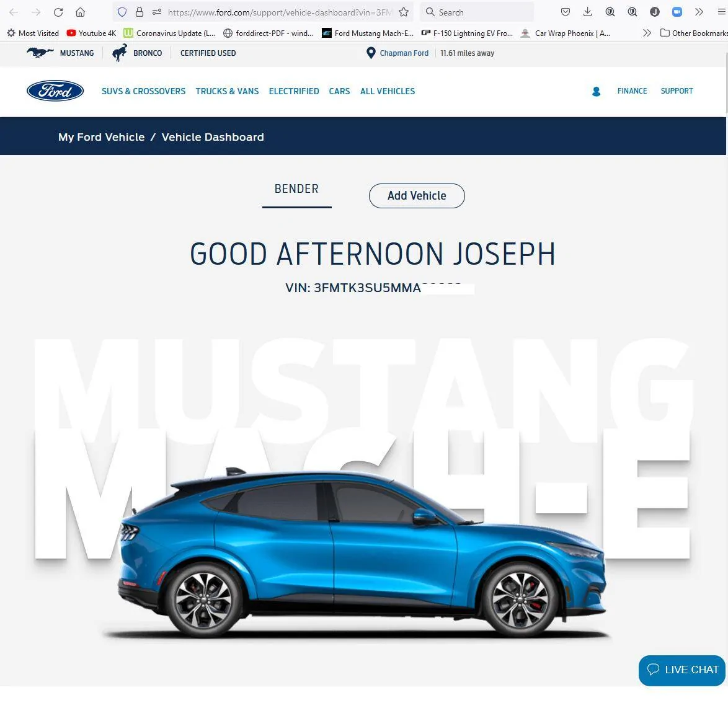Open the BRONCO brand link

tap(148, 53)
